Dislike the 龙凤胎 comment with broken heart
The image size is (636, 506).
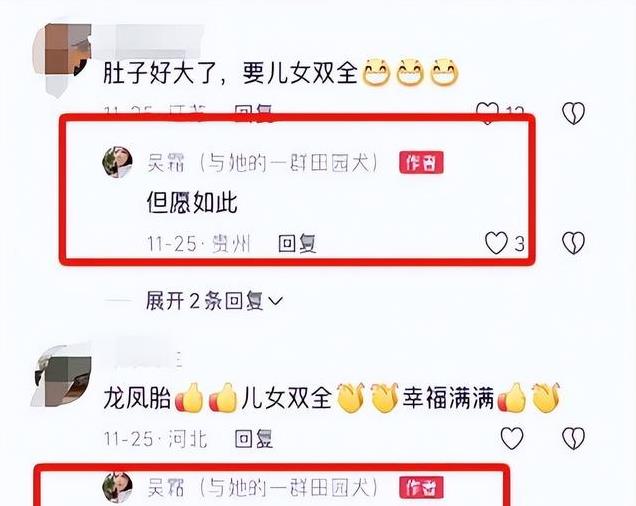574,438
